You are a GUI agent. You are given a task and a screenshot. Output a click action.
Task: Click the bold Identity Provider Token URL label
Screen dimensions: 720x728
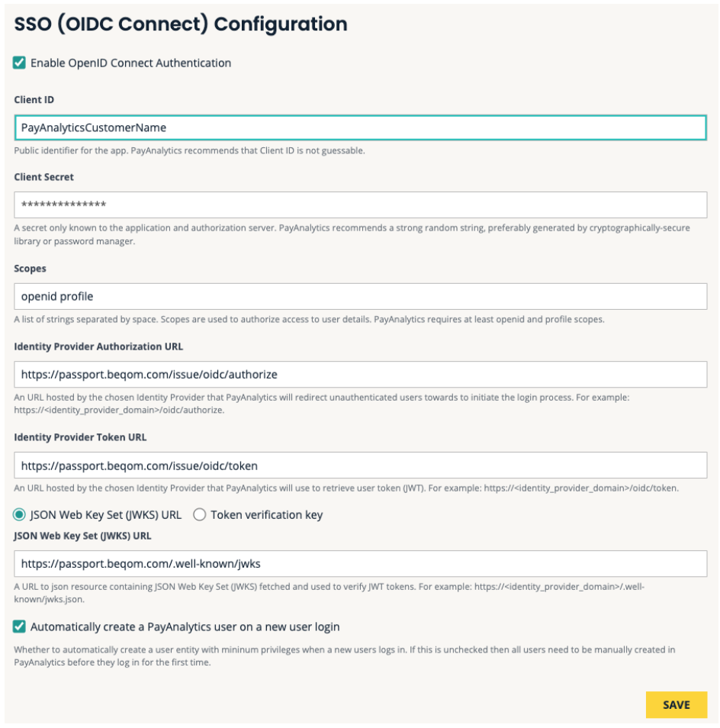[x=80, y=437]
